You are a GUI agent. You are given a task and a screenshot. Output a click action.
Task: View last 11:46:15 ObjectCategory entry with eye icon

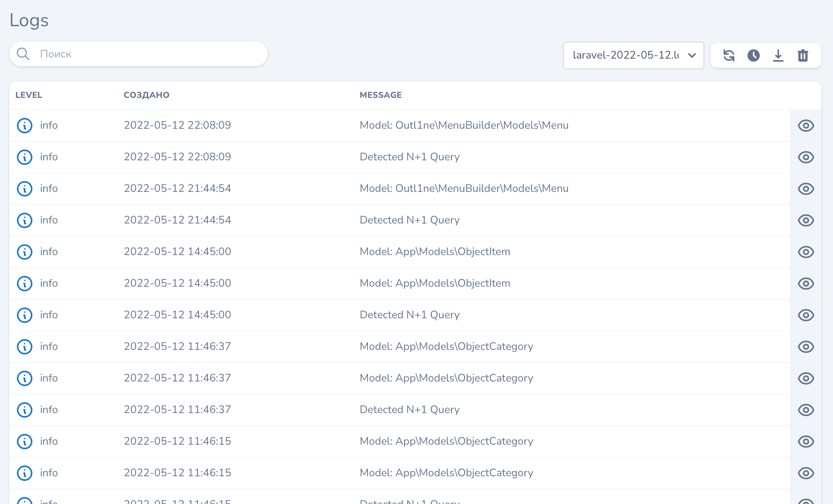click(806, 473)
